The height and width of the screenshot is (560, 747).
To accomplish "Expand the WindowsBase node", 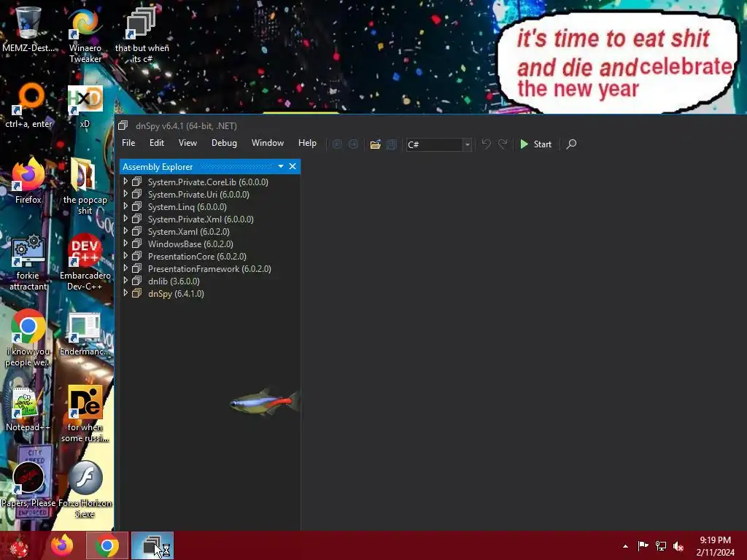I will (x=125, y=244).
